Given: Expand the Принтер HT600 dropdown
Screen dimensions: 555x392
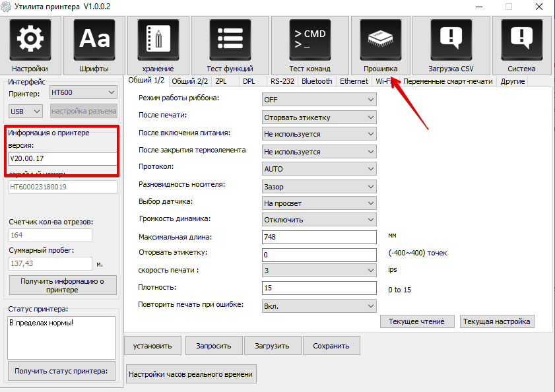Looking at the screenshot, I should 83,93.
